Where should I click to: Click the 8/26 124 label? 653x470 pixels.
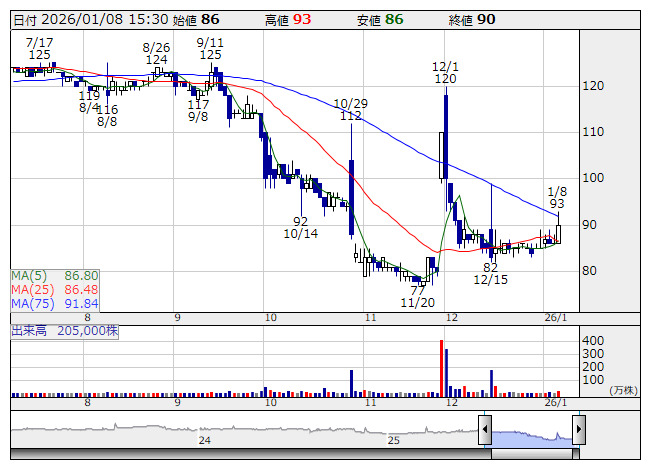tap(157, 53)
